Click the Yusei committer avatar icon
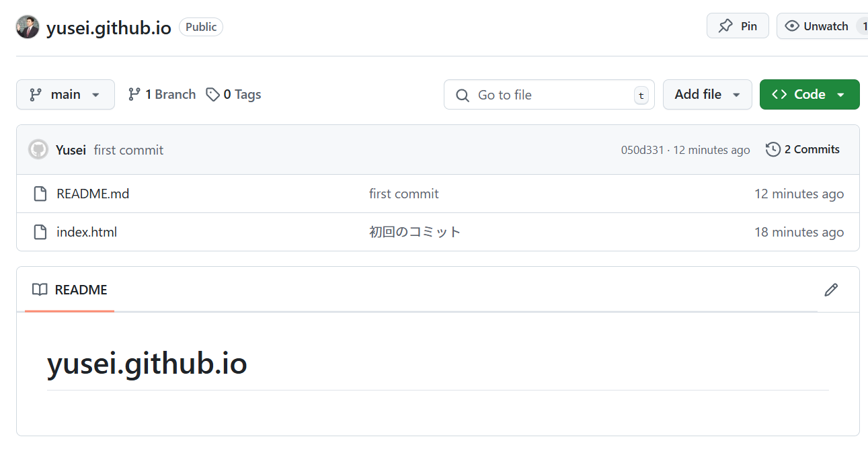The width and height of the screenshot is (868, 449). (x=38, y=149)
